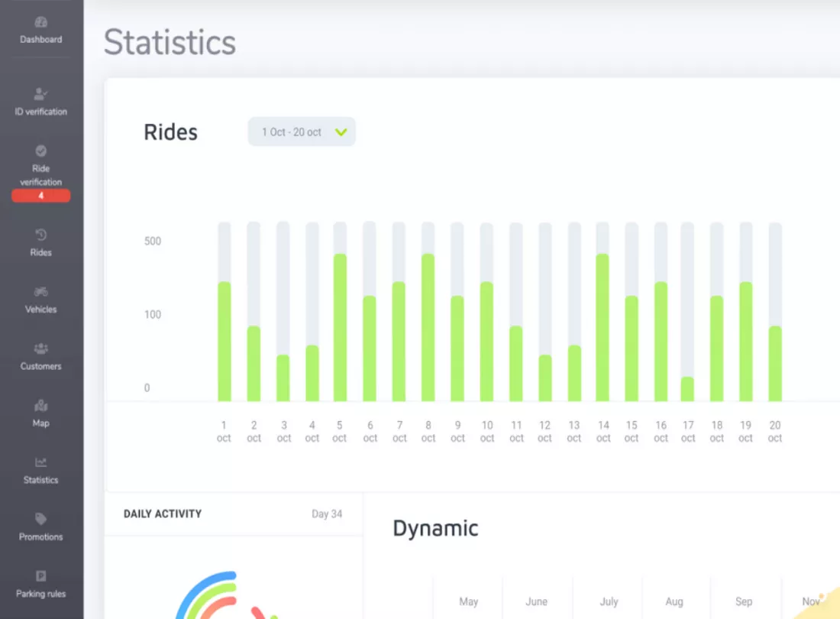Screen dimensions: 840x619
Task: Go to Customers group icon
Action: tap(40, 348)
